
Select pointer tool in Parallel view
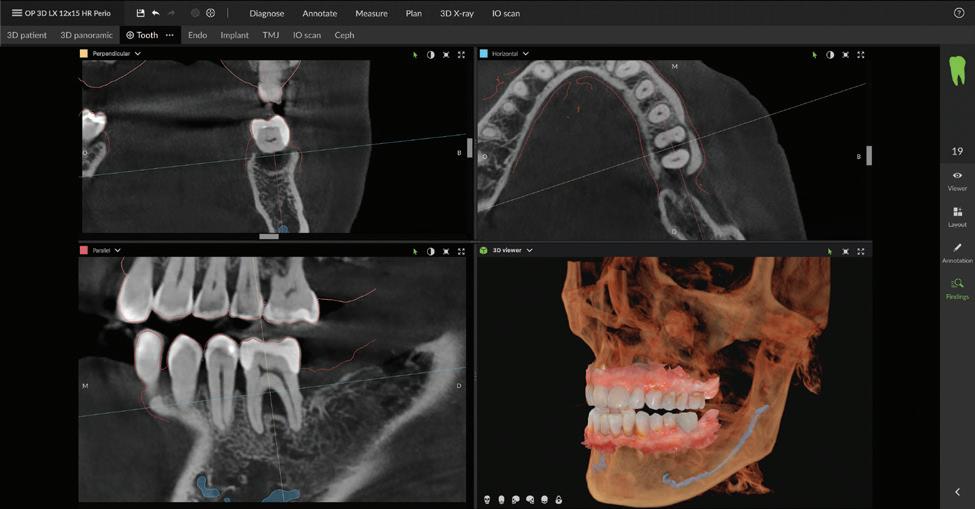415,252
